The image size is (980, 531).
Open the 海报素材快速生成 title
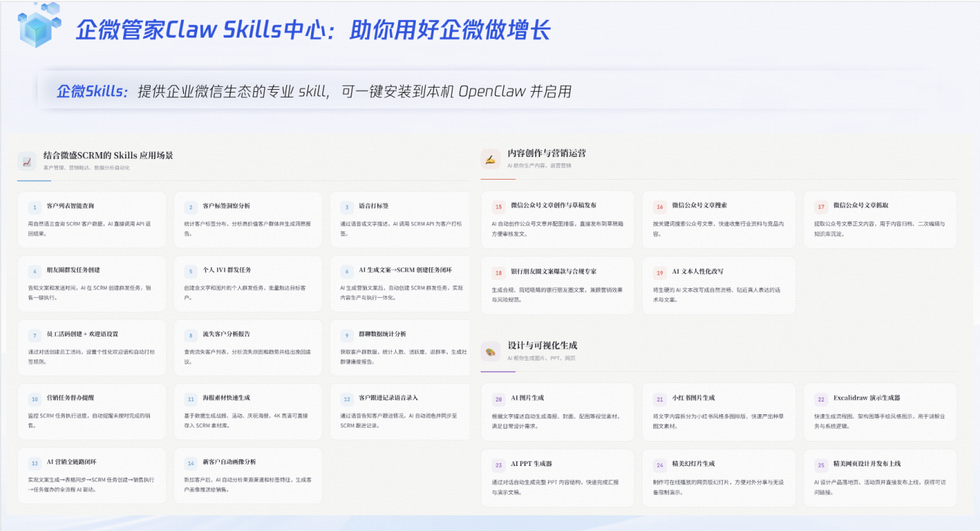[226, 398]
